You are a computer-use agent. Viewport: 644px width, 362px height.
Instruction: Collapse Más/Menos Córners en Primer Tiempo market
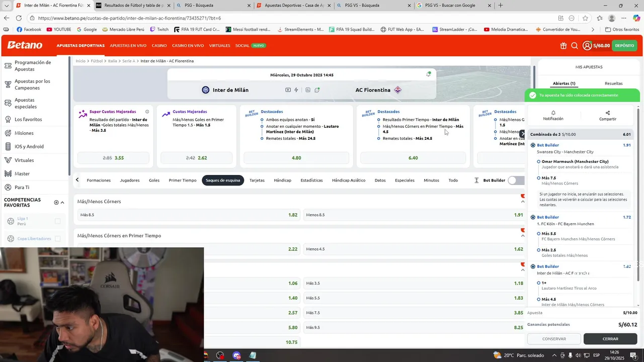[x=523, y=236]
